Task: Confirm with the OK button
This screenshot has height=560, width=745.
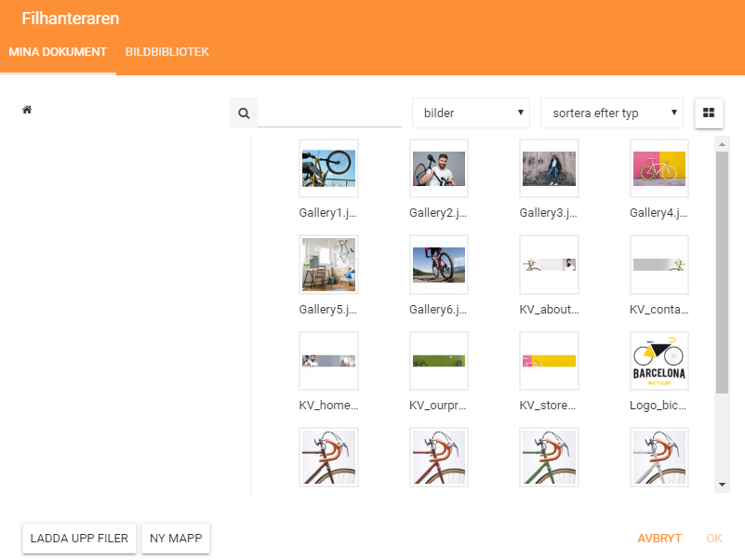Action: coord(714,538)
